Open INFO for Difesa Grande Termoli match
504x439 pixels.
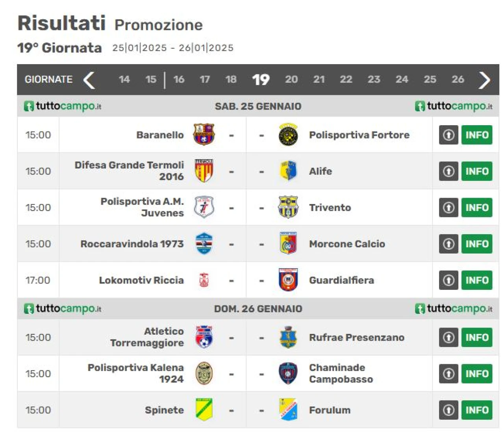tap(477, 171)
